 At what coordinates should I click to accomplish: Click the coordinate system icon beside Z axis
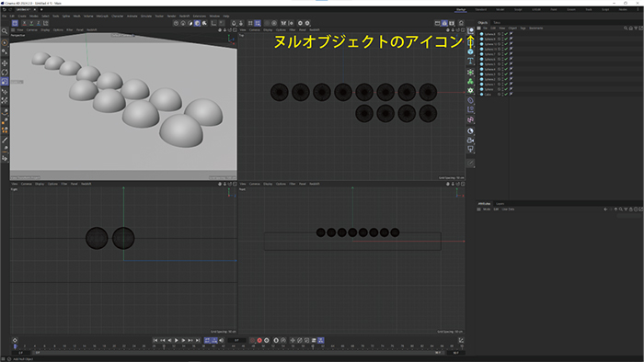[46, 23]
